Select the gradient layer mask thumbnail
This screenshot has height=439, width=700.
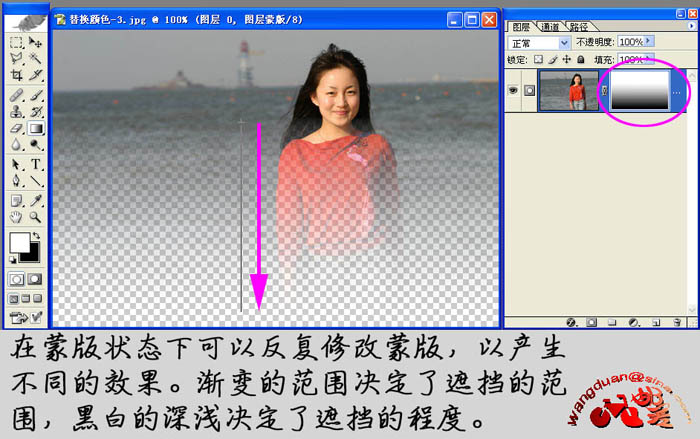(x=639, y=91)
